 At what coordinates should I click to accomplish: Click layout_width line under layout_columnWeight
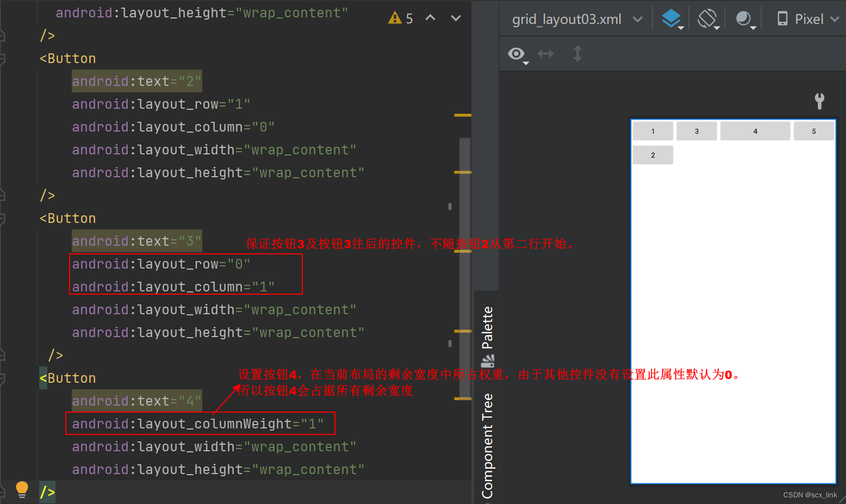click(214, 446)
